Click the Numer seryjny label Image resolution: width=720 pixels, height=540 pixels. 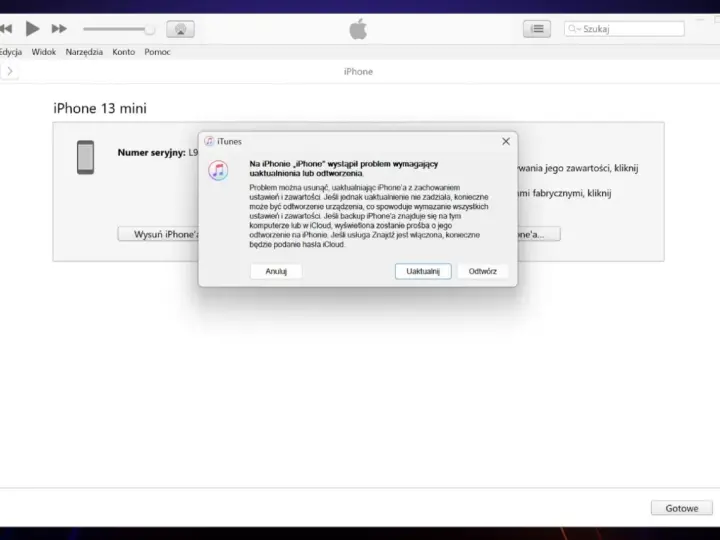pos(152,152)
